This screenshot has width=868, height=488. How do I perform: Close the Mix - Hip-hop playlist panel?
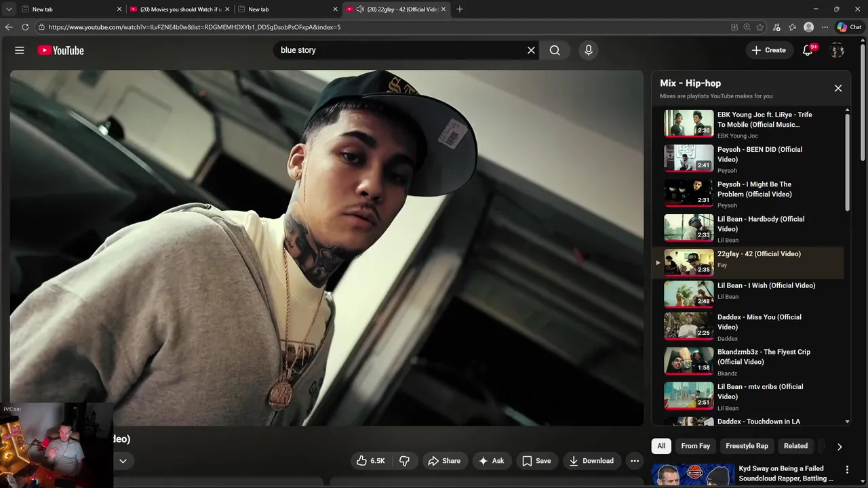(x=838, y=88)
